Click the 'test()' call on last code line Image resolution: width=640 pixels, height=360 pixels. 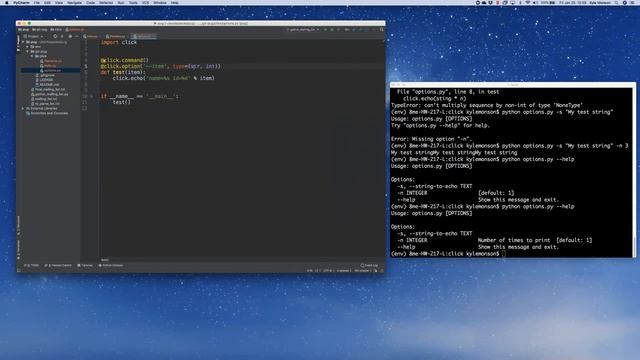pyautogui.click(x=122, y=102)
